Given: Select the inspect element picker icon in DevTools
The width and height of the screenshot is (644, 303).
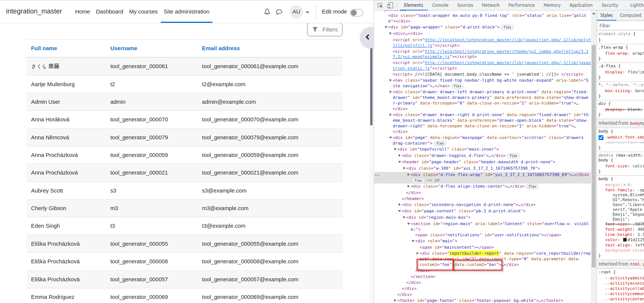Looking at the screenshot, I should coord(380,5).
